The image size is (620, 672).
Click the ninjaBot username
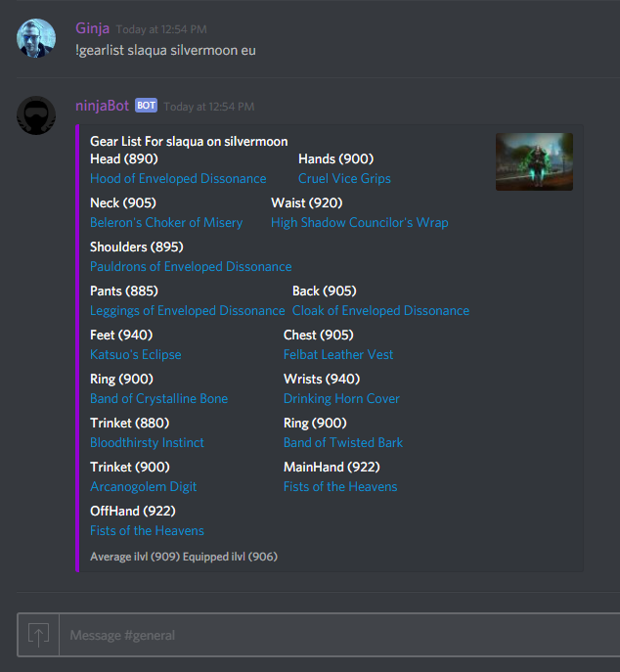point(102,106)
